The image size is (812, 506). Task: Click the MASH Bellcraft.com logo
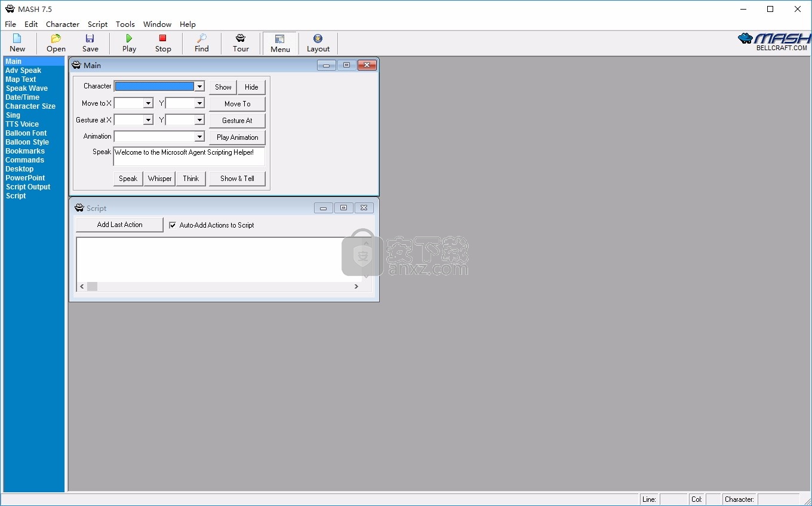pos(774,42)
